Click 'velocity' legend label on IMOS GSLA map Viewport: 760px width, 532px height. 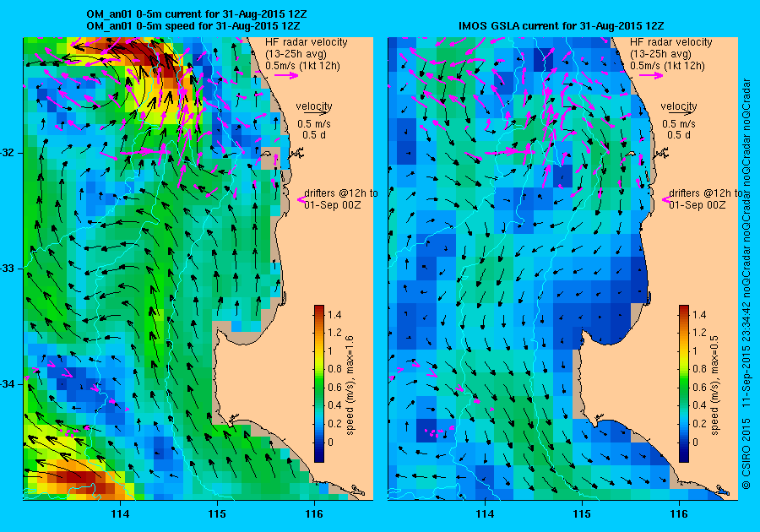pos(679,106)
